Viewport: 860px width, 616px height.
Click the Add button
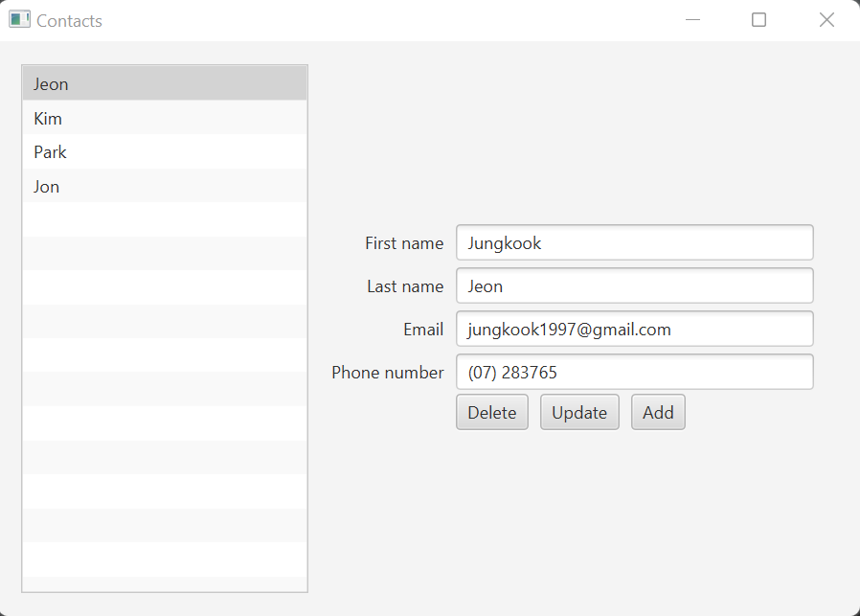click(658, 412)
